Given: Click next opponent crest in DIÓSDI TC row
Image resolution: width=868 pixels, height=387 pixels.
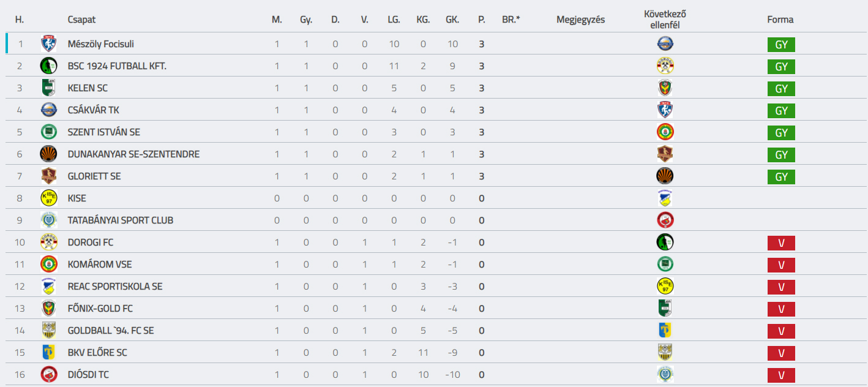Looking at the screenshot, I should pyautogui.click(x=665, y=375).
